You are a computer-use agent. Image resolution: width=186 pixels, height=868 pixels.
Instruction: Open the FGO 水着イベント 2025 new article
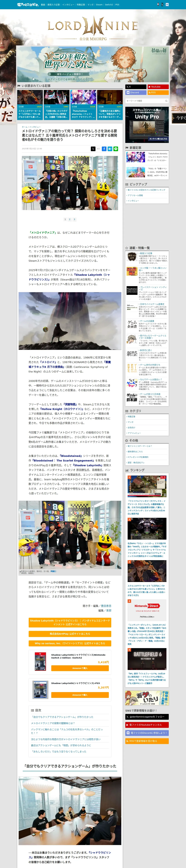coord(147,172)
